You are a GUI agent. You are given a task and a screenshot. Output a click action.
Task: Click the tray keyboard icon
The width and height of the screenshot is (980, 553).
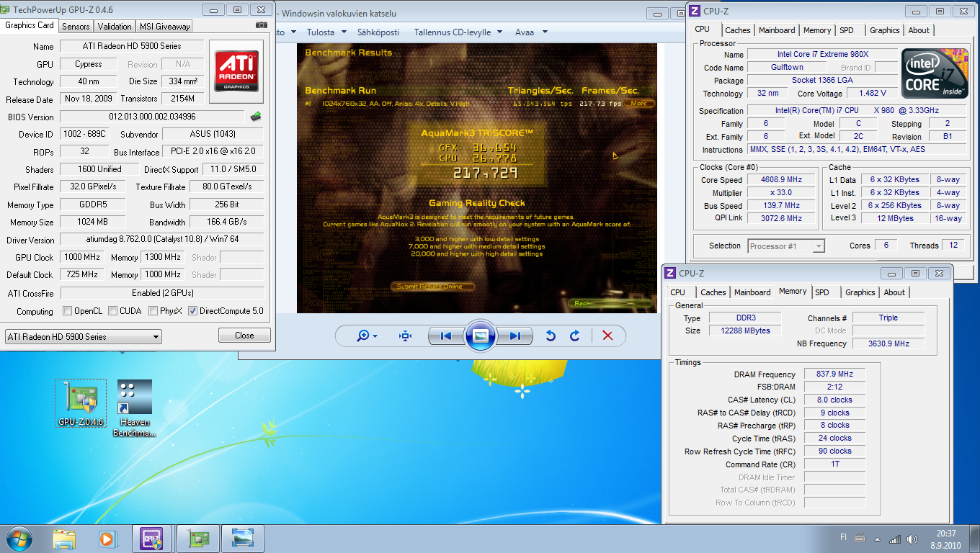point(859,538)
